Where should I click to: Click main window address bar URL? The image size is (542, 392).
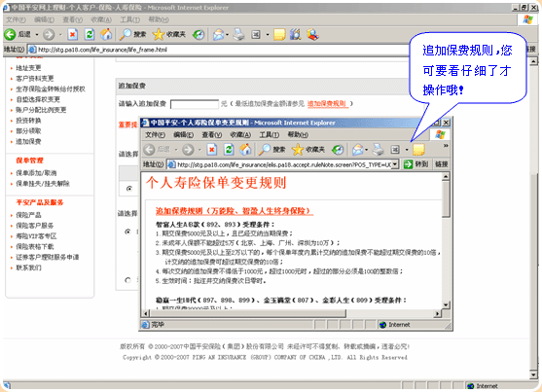[x=102, y=50]
